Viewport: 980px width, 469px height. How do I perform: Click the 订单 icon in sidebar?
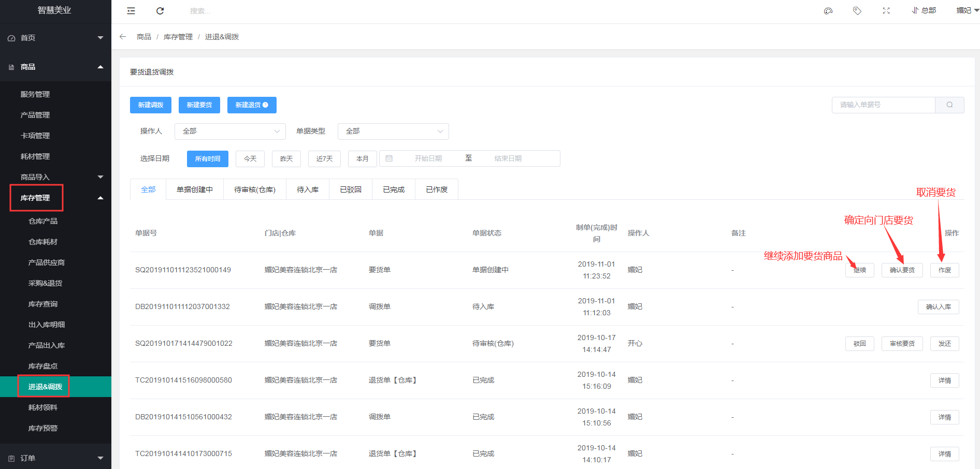click(11, 458)
